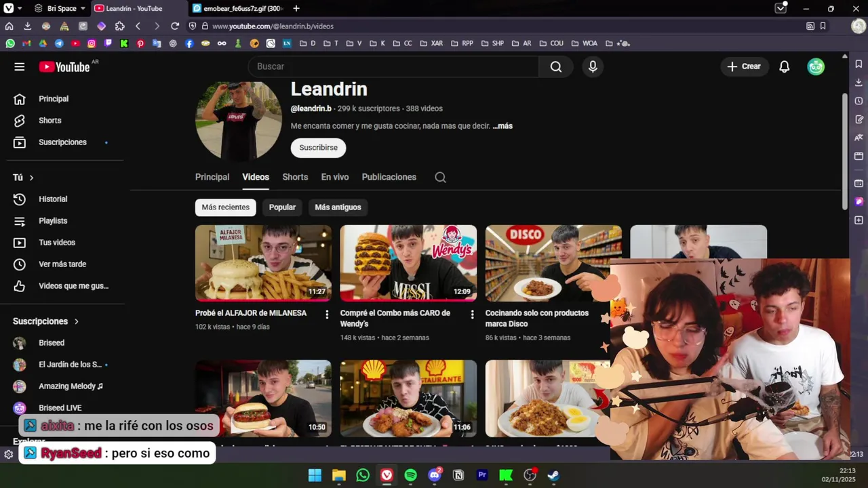Expand the Tú section chevron
The height and width of the screenshot is (488, 868).
31,178
